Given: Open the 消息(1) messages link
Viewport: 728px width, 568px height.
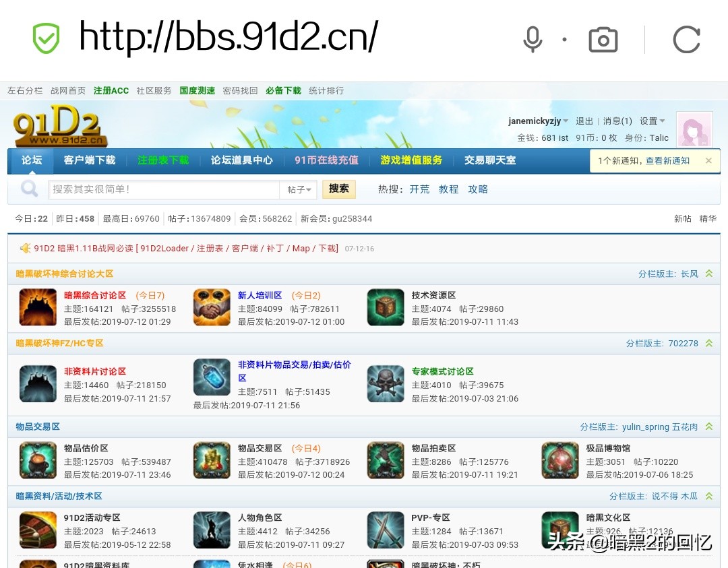Looking at the screenshot, I should [617, 121].
